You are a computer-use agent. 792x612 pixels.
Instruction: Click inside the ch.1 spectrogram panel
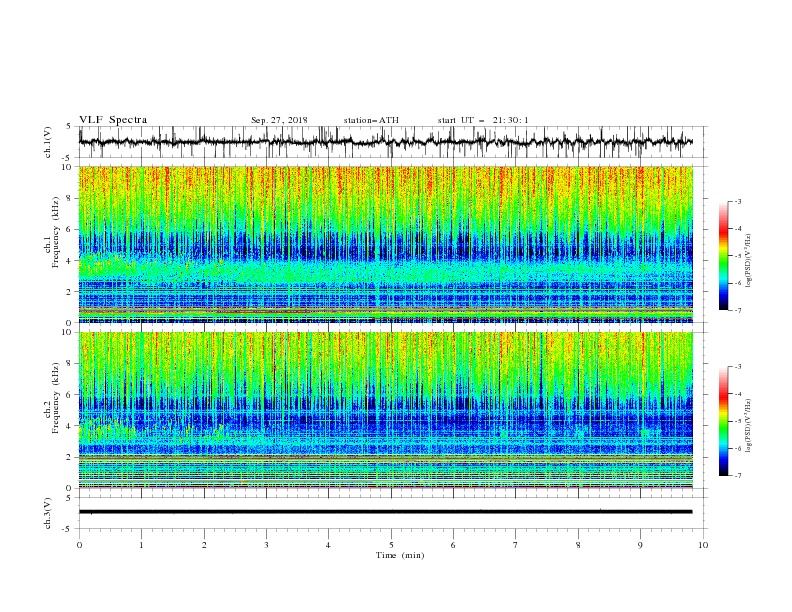385,244
